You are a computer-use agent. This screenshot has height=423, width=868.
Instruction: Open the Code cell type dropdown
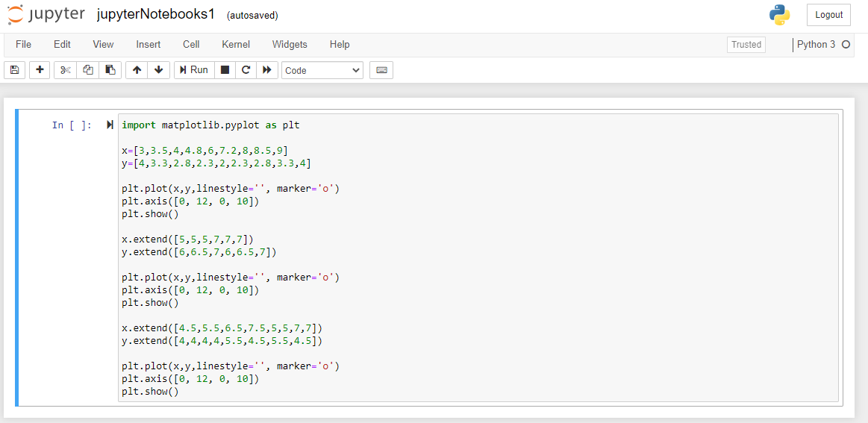(x=322, y=70)
